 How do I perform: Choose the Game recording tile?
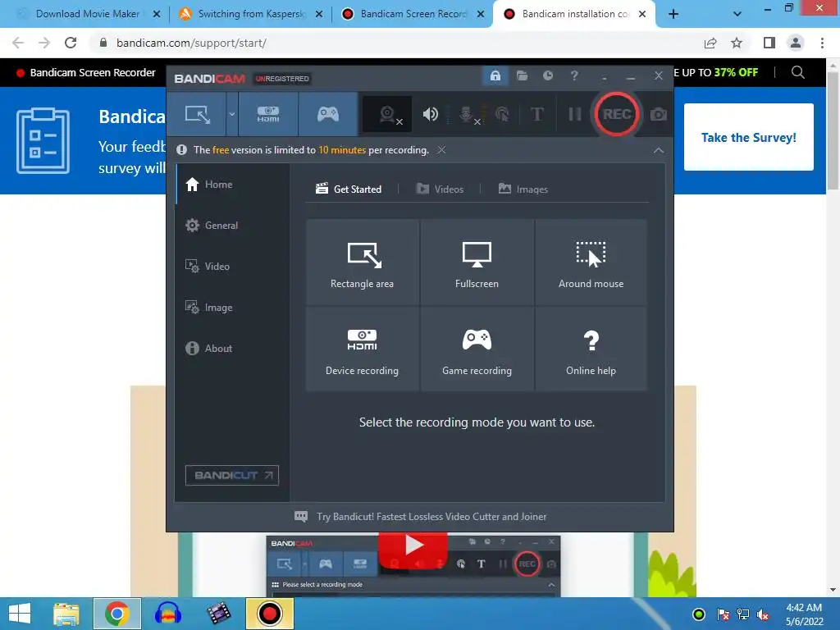point(477,349)
